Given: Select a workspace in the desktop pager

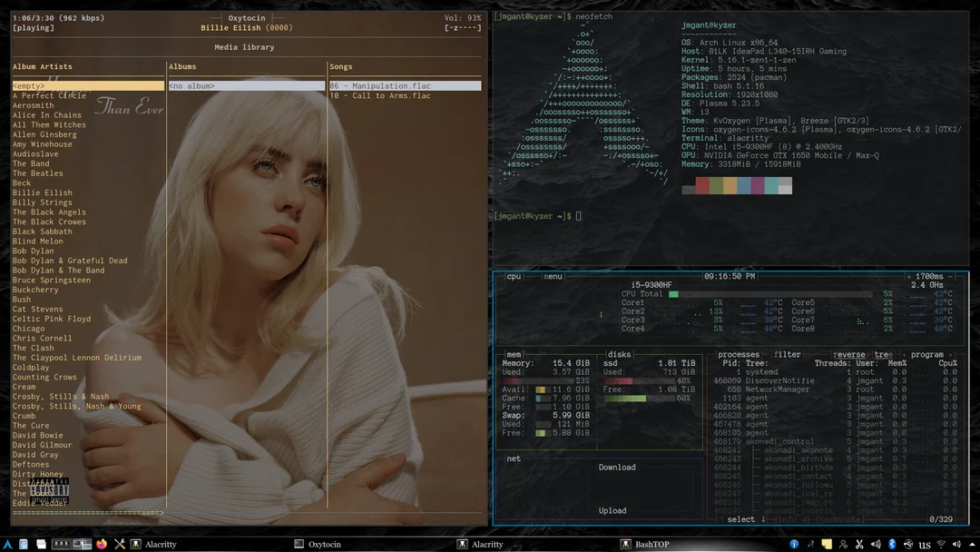Looking at the screenshot, I should tap(61, 544).
